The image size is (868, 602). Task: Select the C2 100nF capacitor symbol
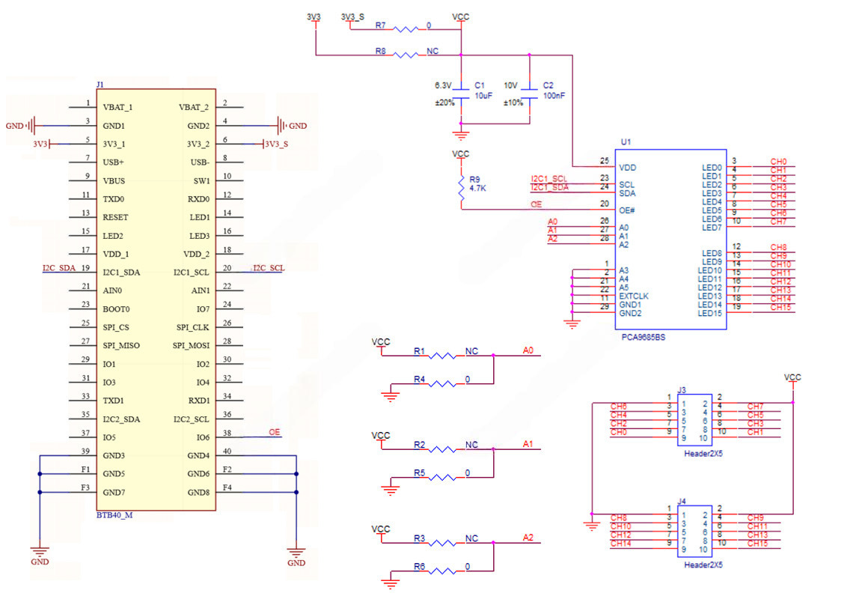click(x=530, y=95)
